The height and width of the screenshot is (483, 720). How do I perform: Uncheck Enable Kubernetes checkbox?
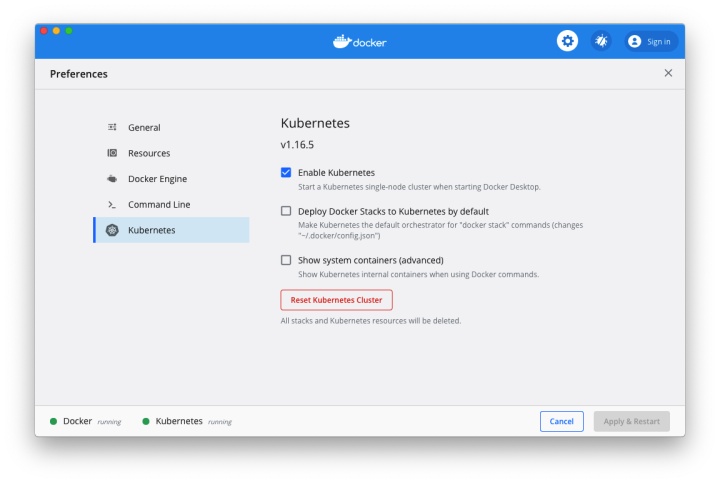(x=286, y=172)
